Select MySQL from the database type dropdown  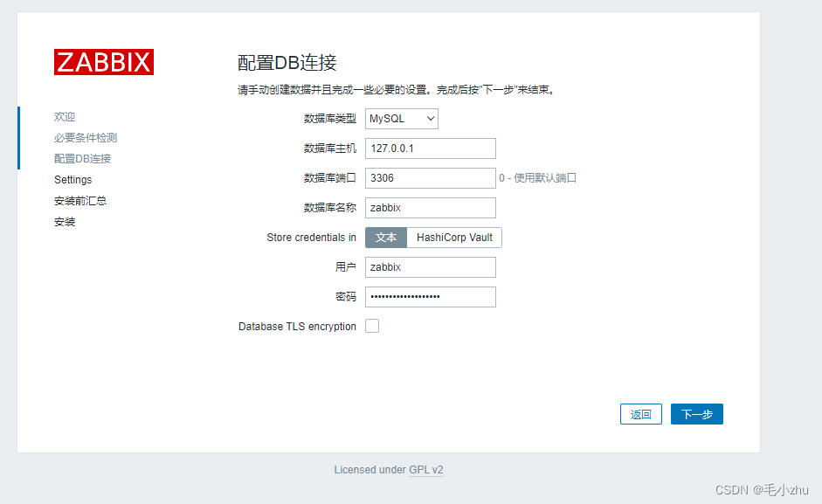coord(401,118)
